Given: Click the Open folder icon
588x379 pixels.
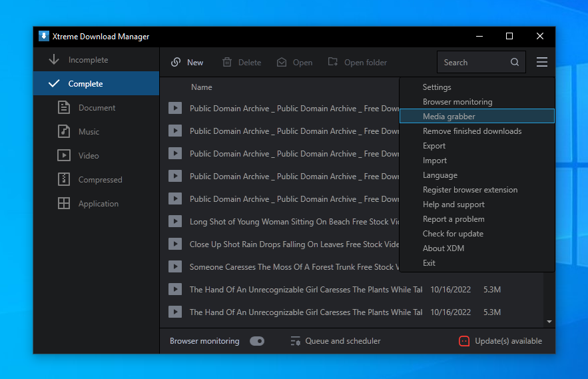Looking at the screenshot, I should click(333, 62).
